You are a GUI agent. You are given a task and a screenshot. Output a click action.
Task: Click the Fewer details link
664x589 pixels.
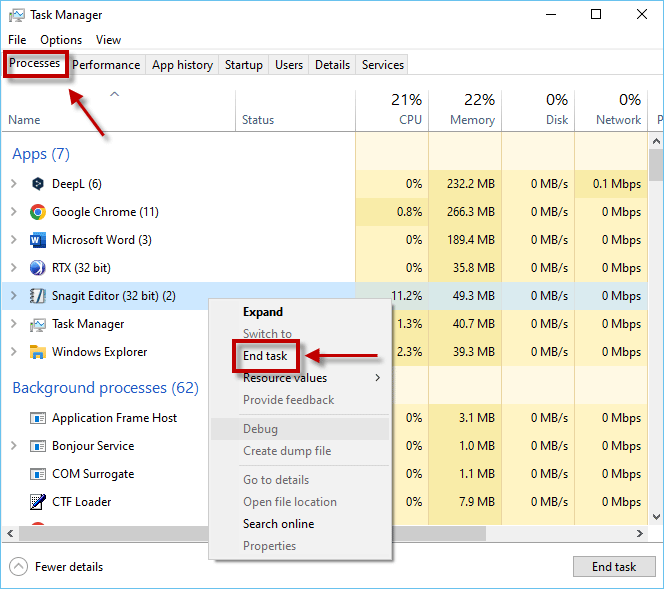tap(69, 567)
